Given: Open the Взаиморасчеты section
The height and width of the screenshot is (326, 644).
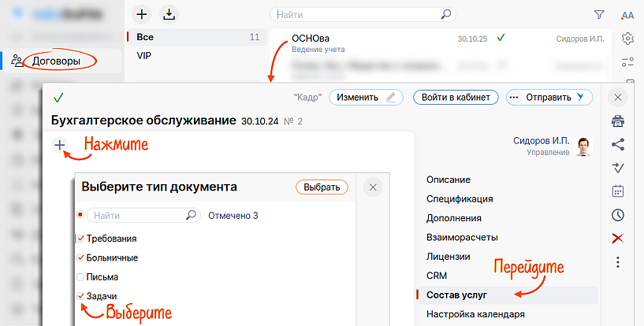Looking at the screenshot, I should click(463, 237).
